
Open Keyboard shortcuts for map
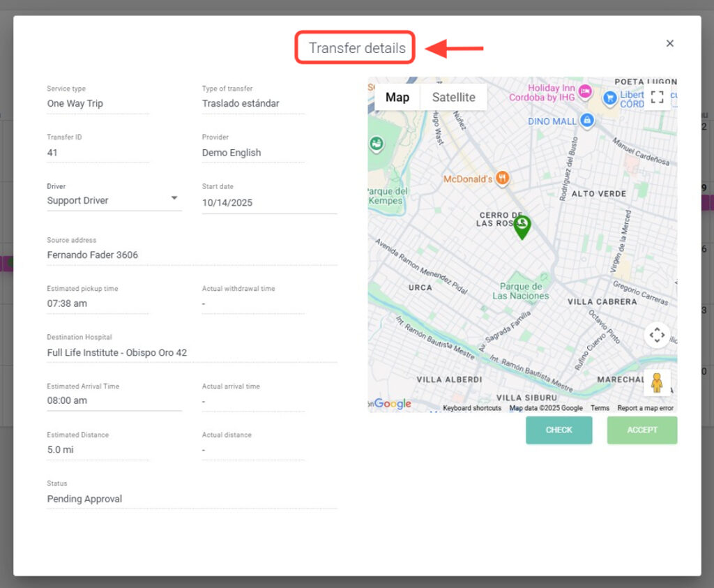(472, 408)
